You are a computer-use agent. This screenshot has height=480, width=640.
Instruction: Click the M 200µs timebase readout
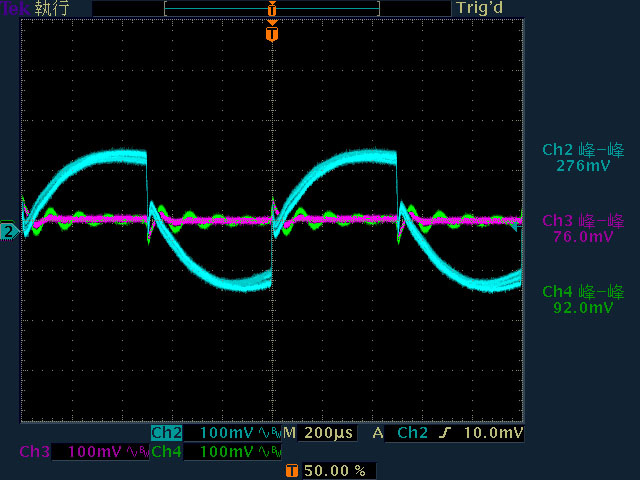(x=319, y=433)
